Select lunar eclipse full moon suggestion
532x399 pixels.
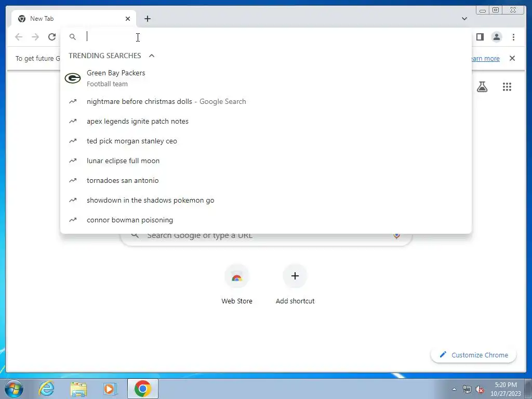pos(265,161)
